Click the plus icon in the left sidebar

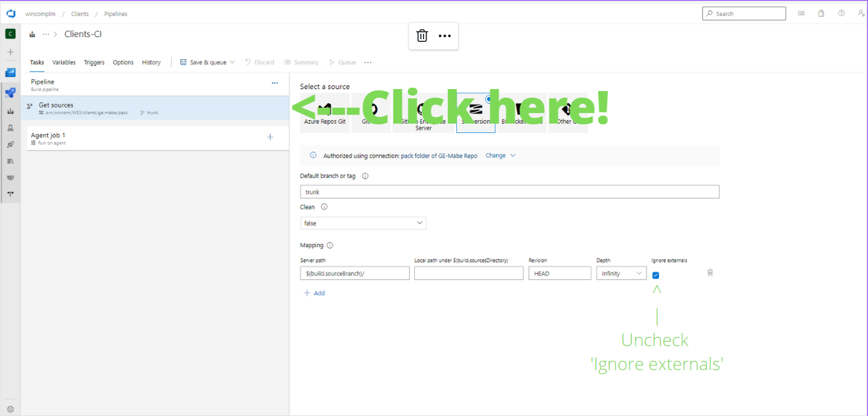pyautogui.click(x=11, y=52)
